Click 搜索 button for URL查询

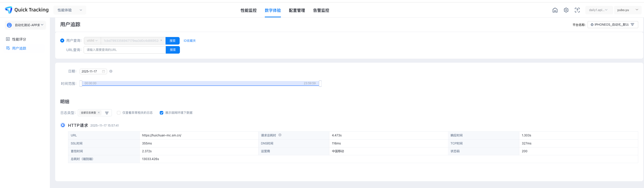tap(173, 50)
